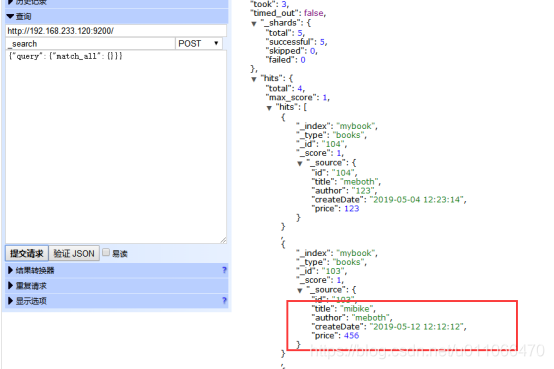Click the "timed_out": false value
Image resolution: width=554 pixels, height=369 pixels.
(x=314, y=13)
